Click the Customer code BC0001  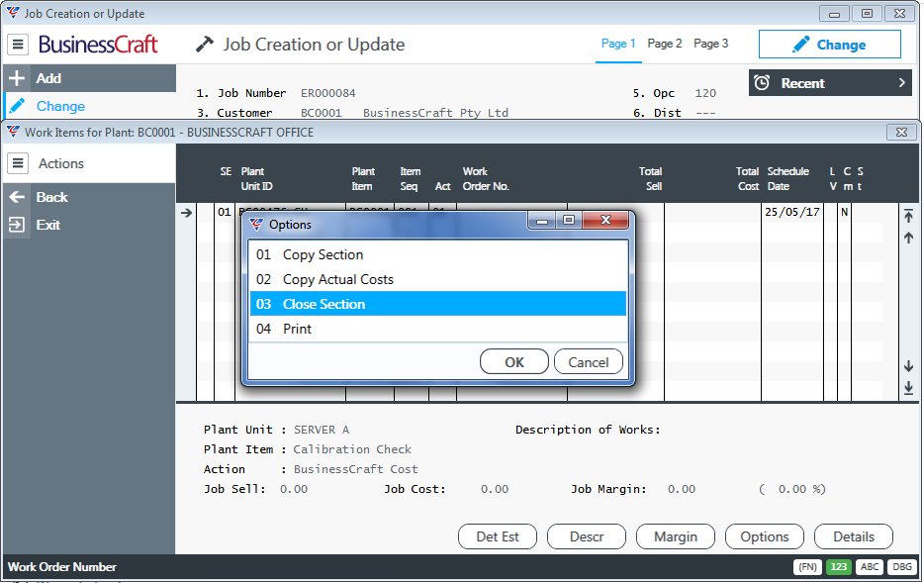(322, 113)
